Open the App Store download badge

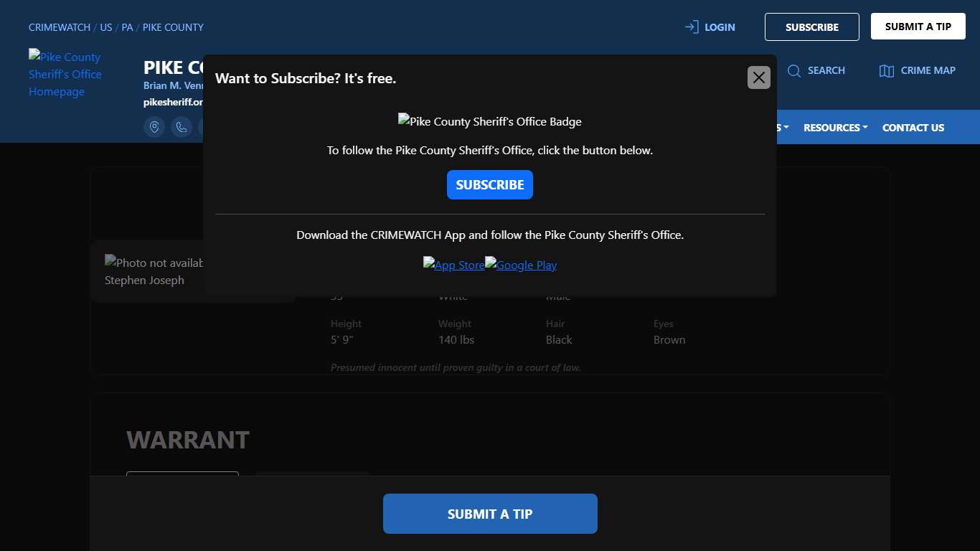click(x=453, y=265)
